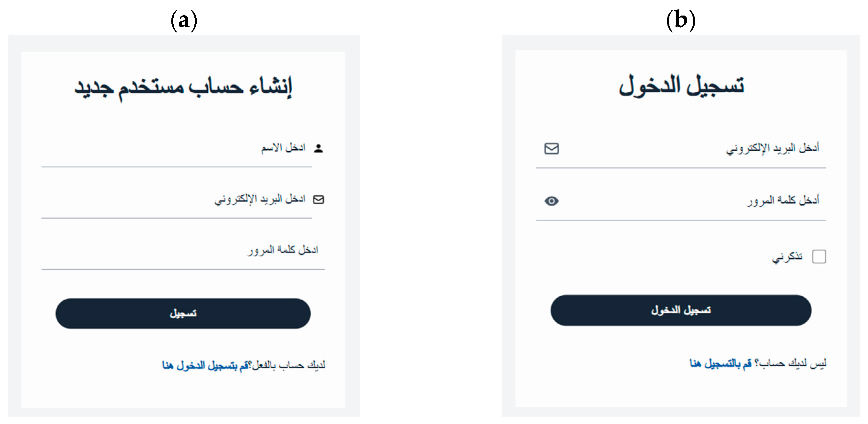Check the تذكرني remember-me checkbox
Screen dimensions: 868x424
pyautogui.click(x=819, y=257)
